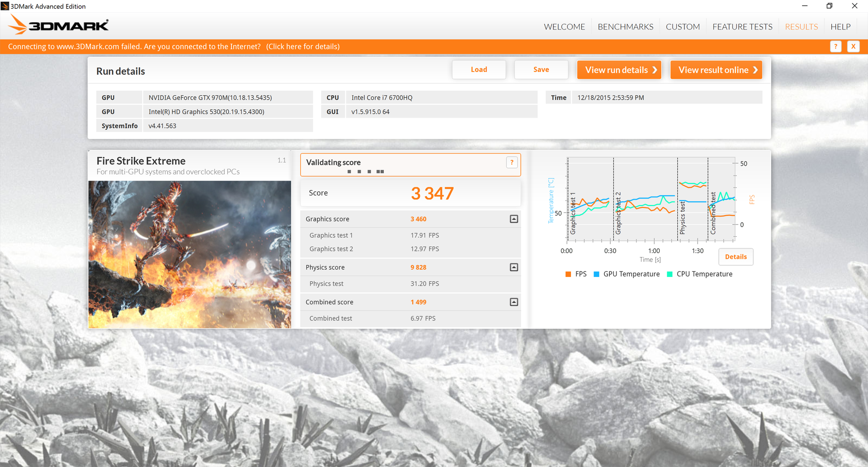The height and width of the screenshot is (467, 868).
Task: Switch to the CUSTOM tab
Action: 683,27
